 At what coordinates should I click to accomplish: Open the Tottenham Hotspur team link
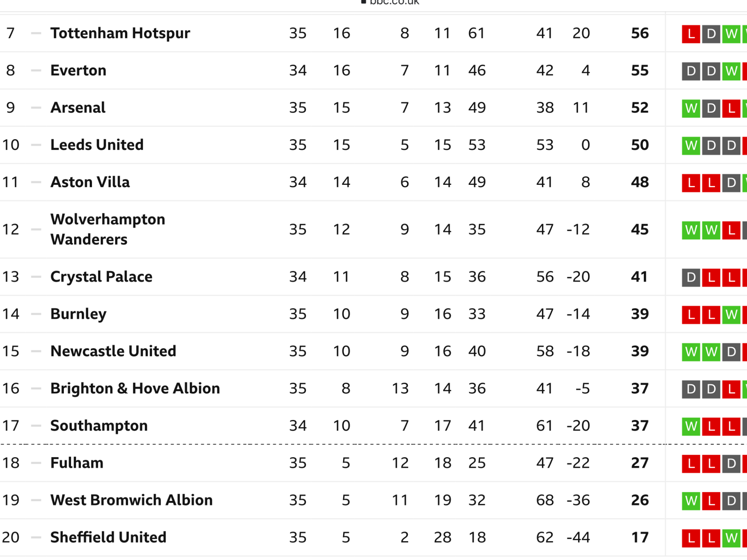[x=120, y=33]
